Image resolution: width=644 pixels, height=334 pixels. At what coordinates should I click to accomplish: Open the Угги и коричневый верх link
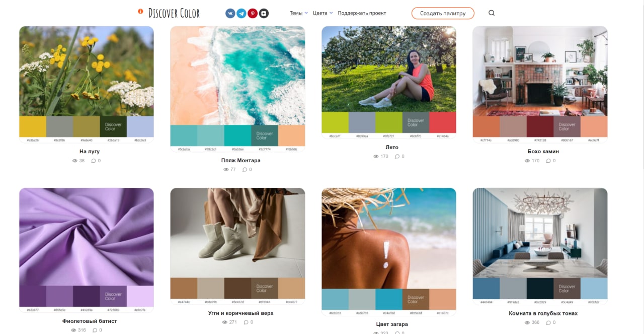(x=241, y=313)
